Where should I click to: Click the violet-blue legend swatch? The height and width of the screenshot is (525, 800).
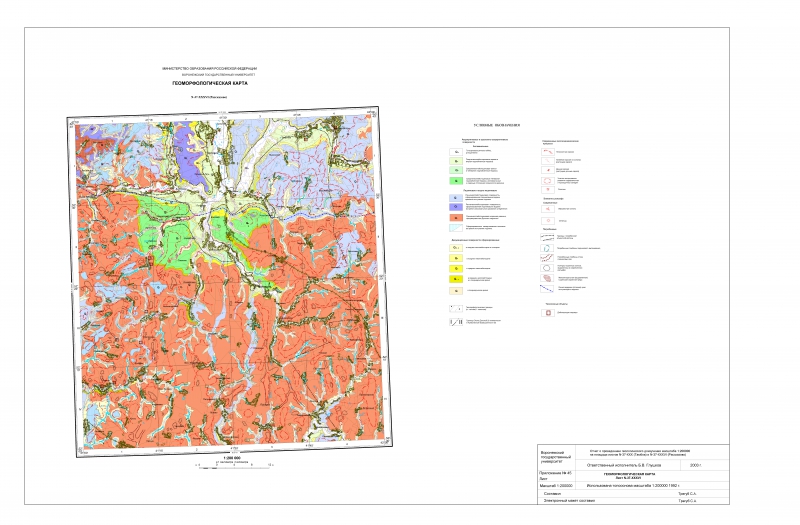point(456,207)
